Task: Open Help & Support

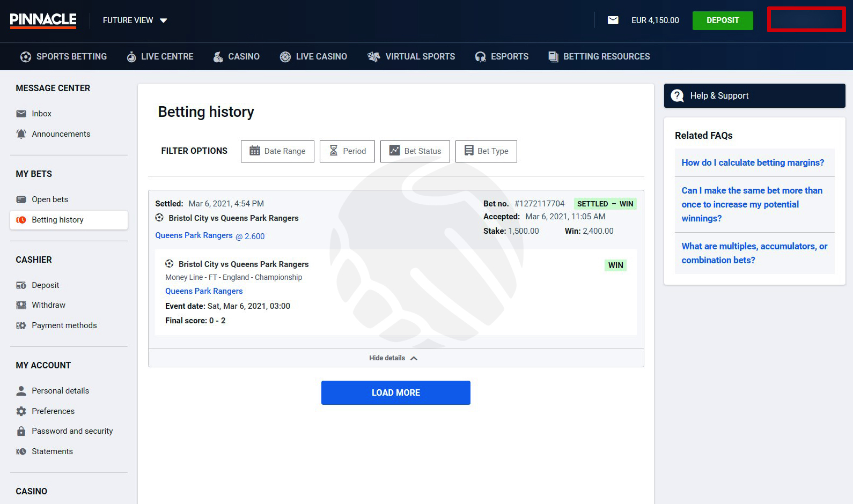Action: coord(755,95)
